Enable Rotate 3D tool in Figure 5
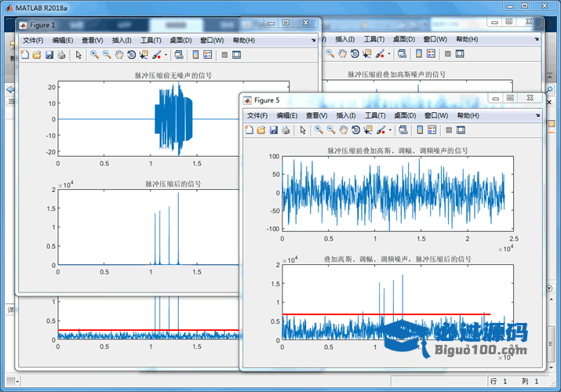The image size is (561, 392). 355,130
